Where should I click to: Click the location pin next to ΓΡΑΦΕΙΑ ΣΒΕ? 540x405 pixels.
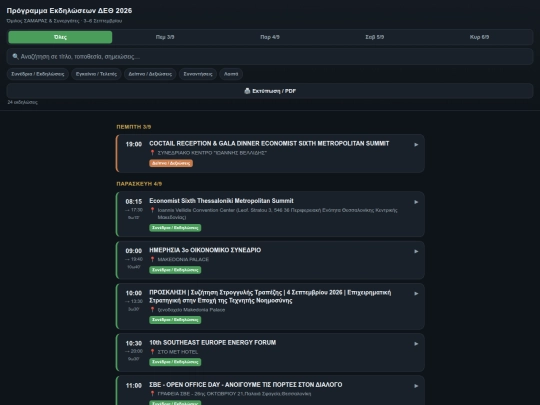click(x=152, y=393)
